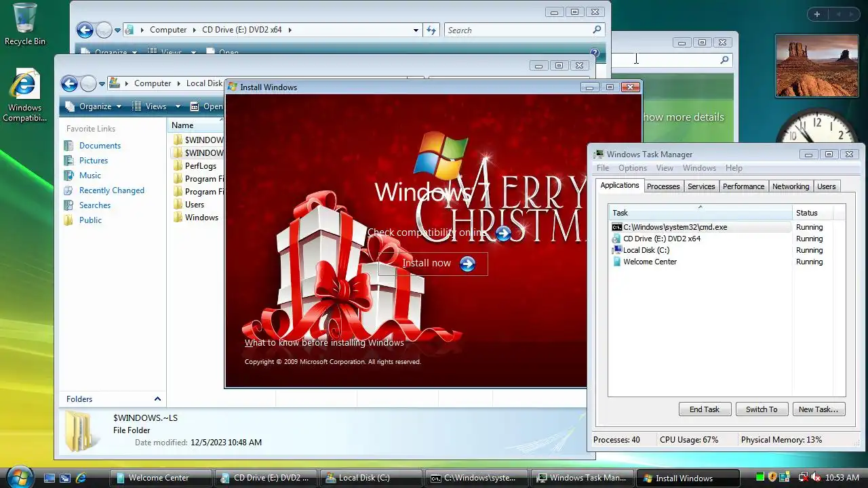Open the Documents favorite link

point(100,146)
